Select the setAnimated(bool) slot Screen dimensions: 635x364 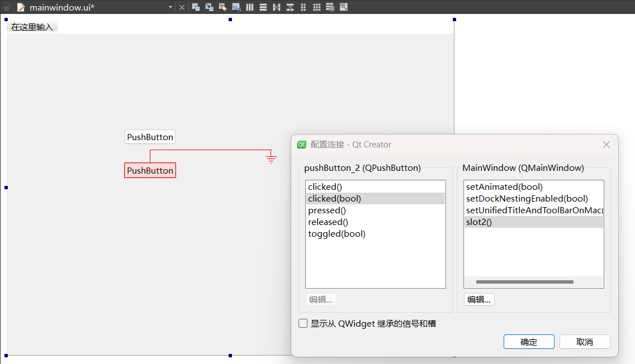coord(533,187)
